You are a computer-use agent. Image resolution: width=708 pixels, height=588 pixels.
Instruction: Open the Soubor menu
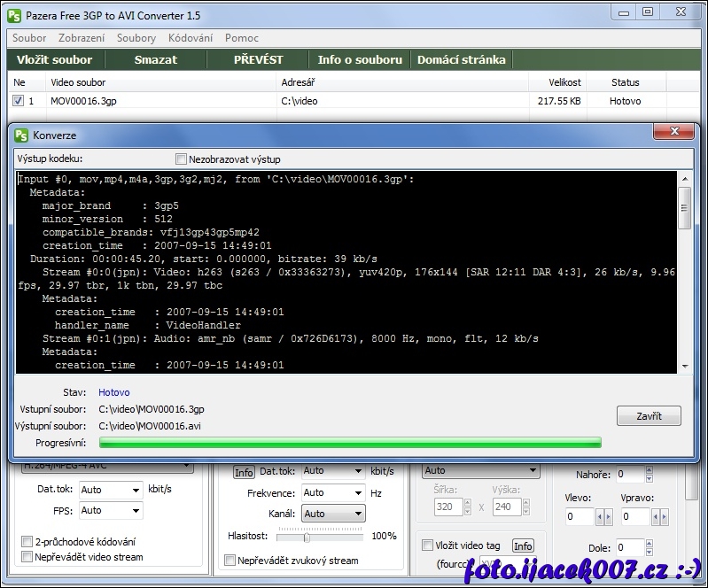coord(29,38)
